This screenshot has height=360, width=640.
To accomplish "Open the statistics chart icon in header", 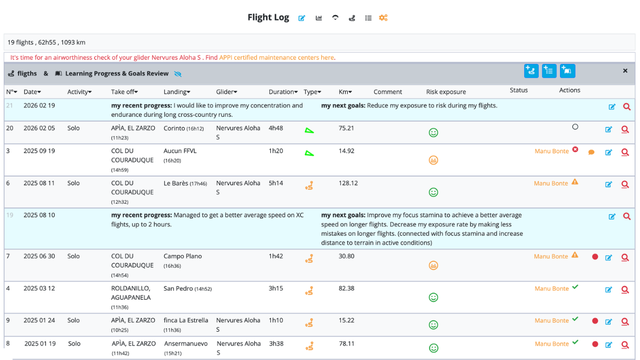I will 319,18.
